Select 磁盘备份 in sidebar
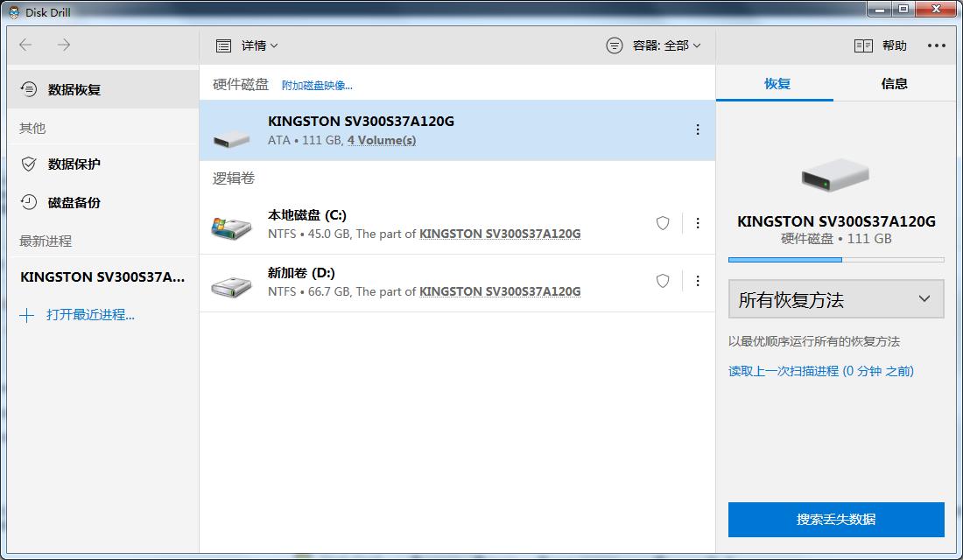963x560 pixels. coord(102,202)
